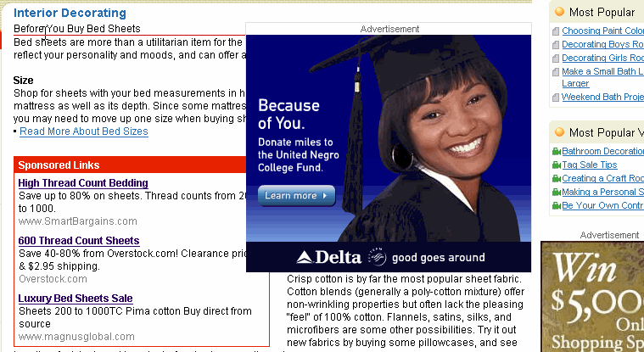Click the Most Popular Videos heading text
Viewport: 644px width, 352px height.
pos(606,132)
